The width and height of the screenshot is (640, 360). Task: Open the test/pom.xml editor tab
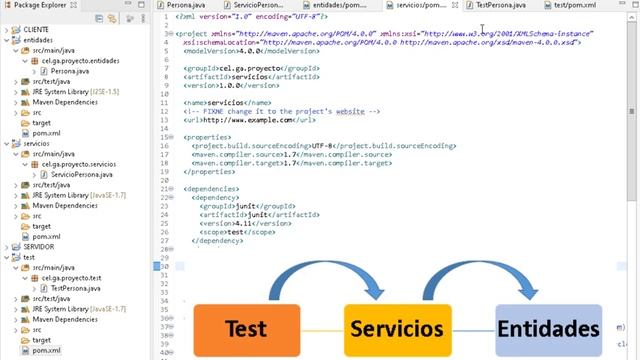tap(570, 5)
